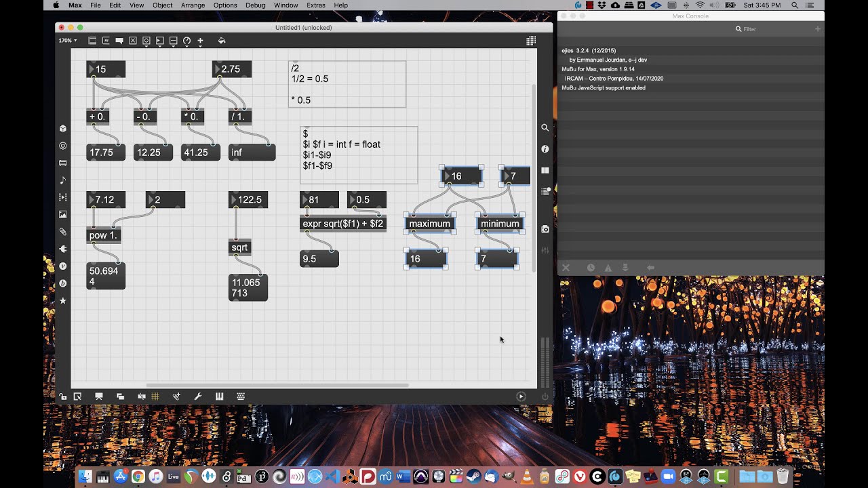Toggle presentation mode in bottom toolbar
This screenshot has width=868, height=488.
pos(99,396)
